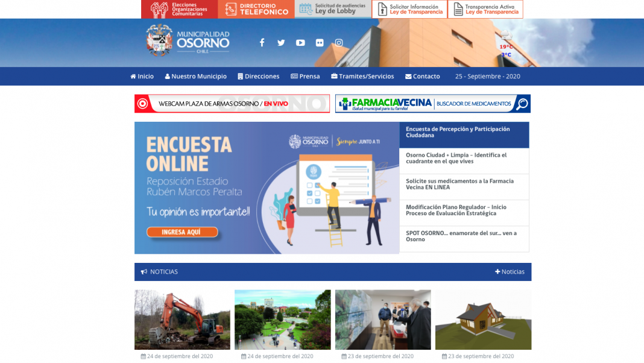Open the Facebook social icon
The width and height of the screenshot is (644, 363).
(x=262, y=43)
